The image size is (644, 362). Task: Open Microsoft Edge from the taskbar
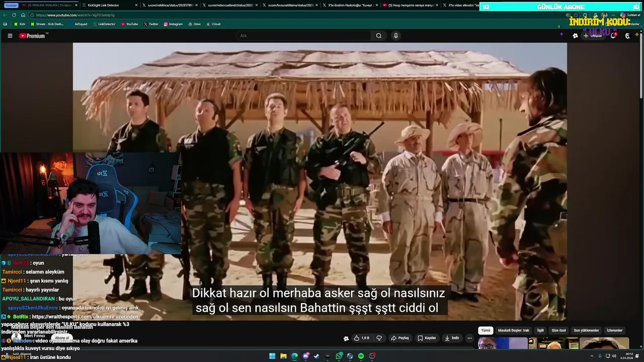coord(294,356)
